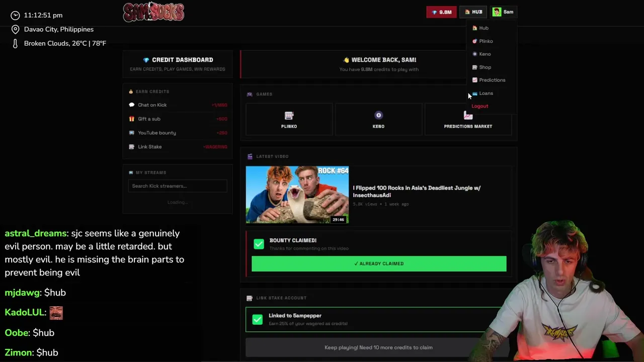The width and height of the screenshot is (644, 362).
Task: Click the SamSucks logo in the header
Action: pos(153,12)
